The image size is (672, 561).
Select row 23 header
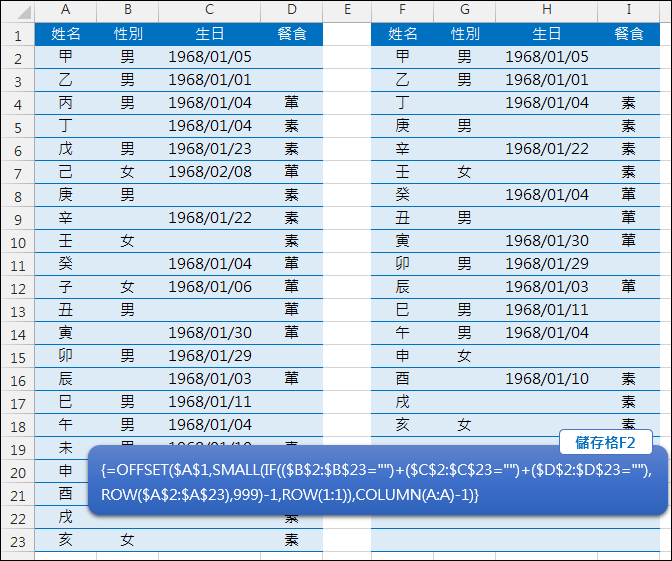(x=18, y=540)
